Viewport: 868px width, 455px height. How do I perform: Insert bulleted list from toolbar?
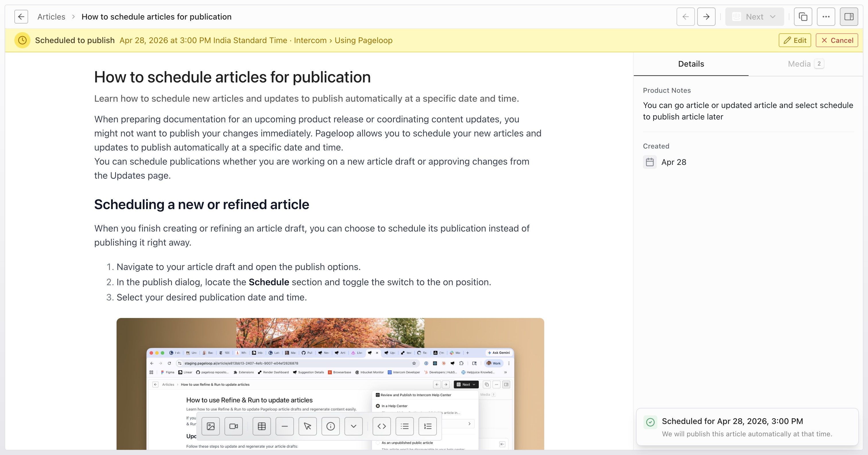[404, 426]
